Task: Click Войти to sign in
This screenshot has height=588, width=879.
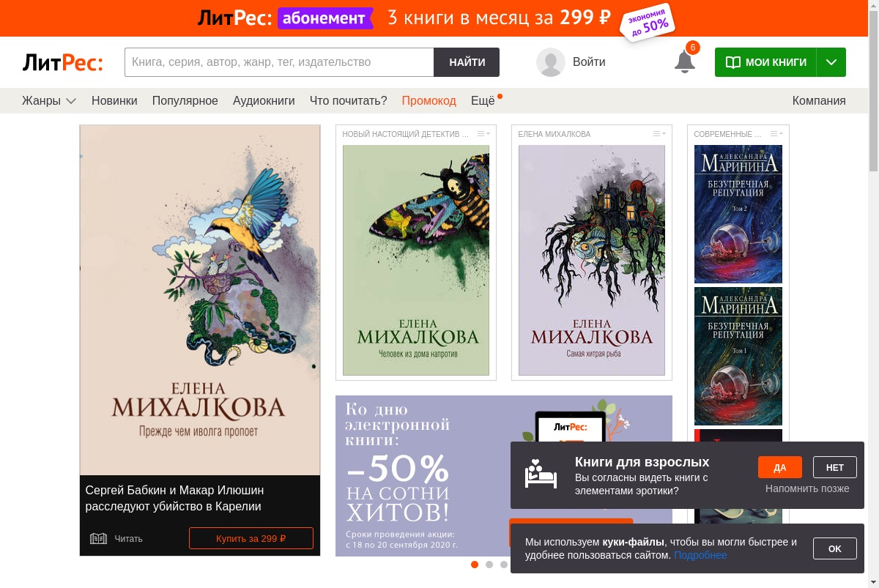Action: [589, 62]
